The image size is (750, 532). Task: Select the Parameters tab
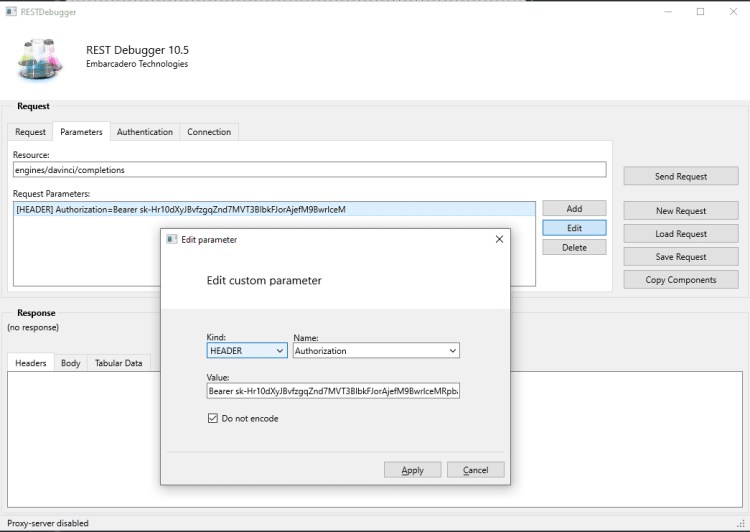click(81, 132)
